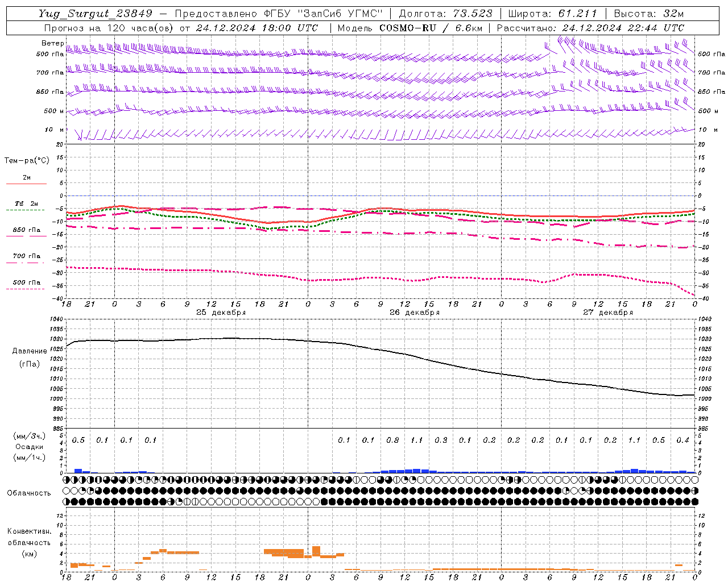Click the Td 2м dew point legend
Image resolution: width=728 pixels, height=582 pixels.
tap(26, 203)
